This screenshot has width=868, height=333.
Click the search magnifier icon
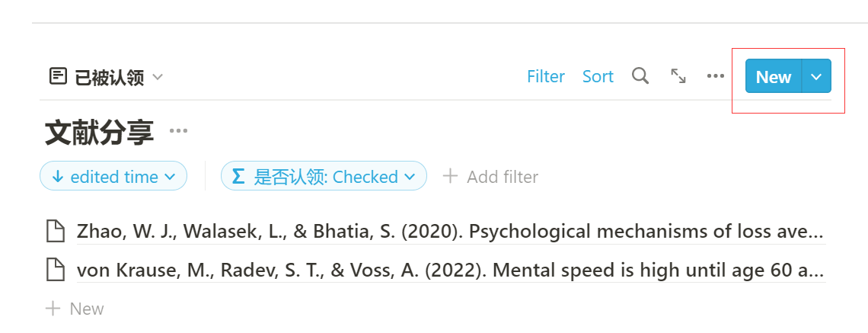(641, 76)
